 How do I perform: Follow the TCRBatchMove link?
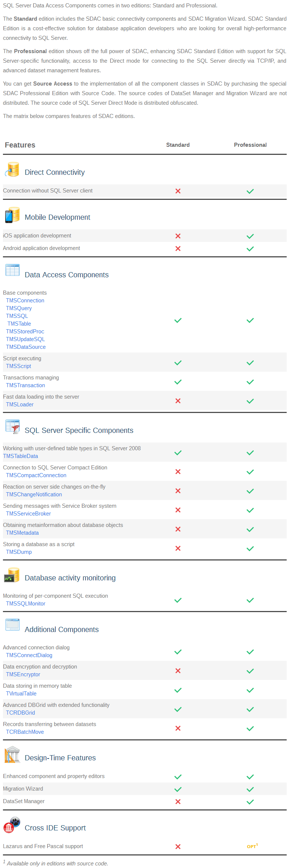pyautogui.click(x=25, y=732)
